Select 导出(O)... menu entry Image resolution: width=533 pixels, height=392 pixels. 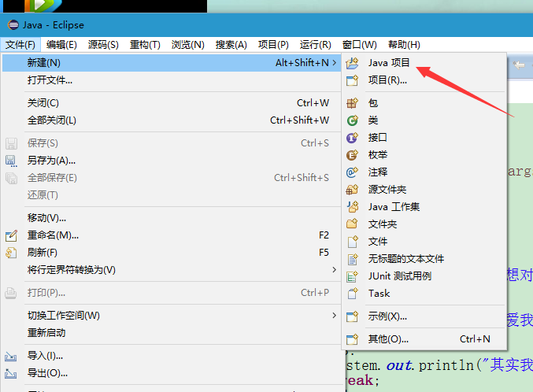172,373
